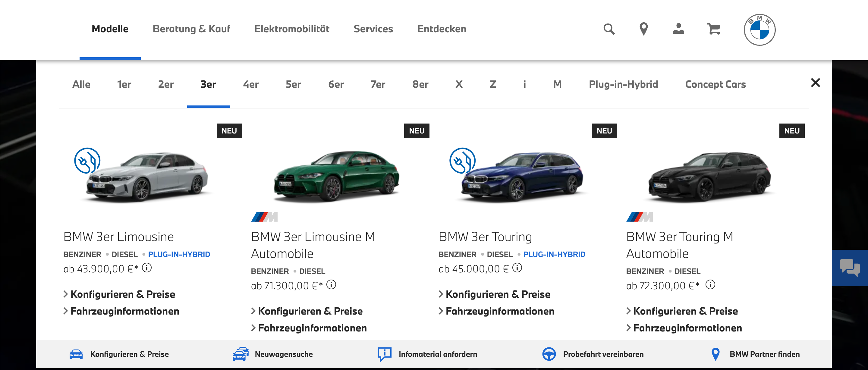This screenshot has width=868, height=370.
Task: Open the Elektromobilität menu
Action: 292,29
